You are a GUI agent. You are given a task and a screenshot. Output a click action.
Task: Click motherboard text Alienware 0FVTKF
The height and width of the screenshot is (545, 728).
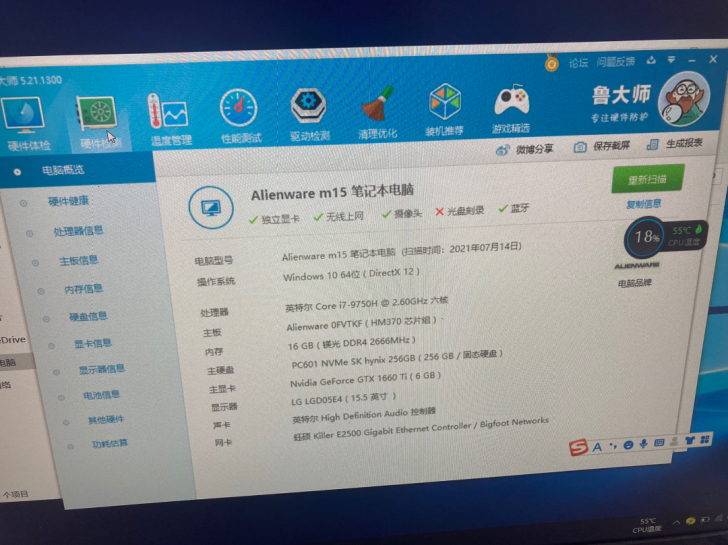(362, 324)
